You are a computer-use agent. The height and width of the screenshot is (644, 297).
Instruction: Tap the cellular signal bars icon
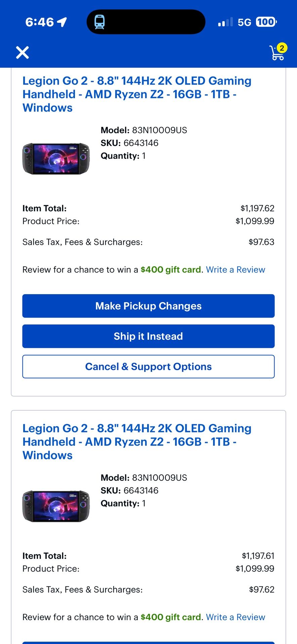tap(225, 21)
